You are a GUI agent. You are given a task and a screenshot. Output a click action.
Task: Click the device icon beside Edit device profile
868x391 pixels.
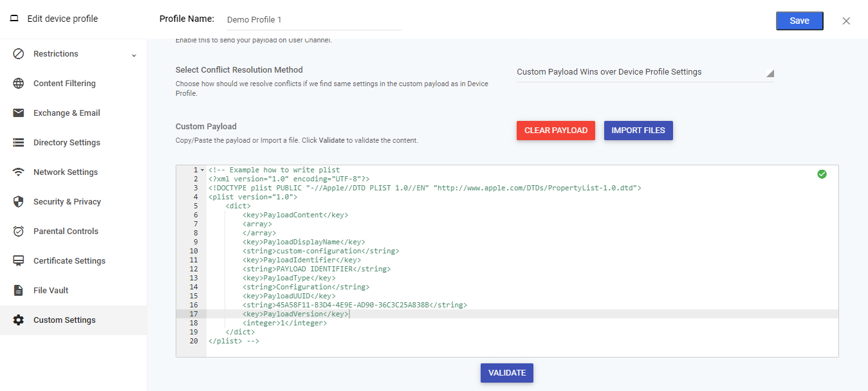click(14, 18)
